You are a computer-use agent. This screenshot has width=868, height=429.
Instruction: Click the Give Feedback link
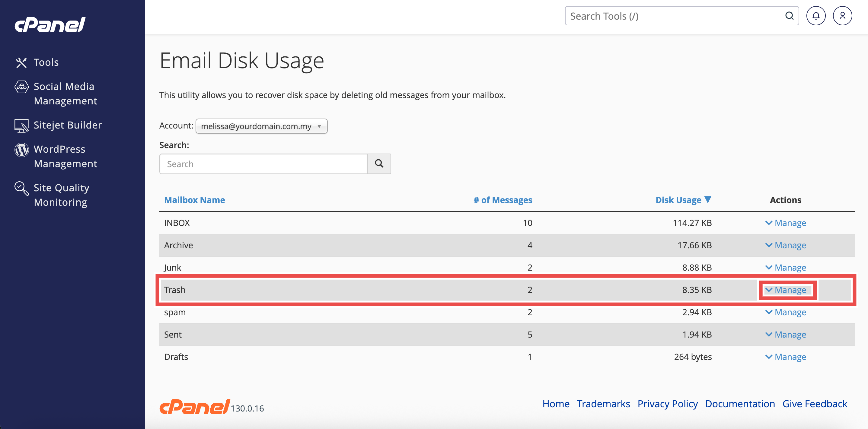pos(814,403)
